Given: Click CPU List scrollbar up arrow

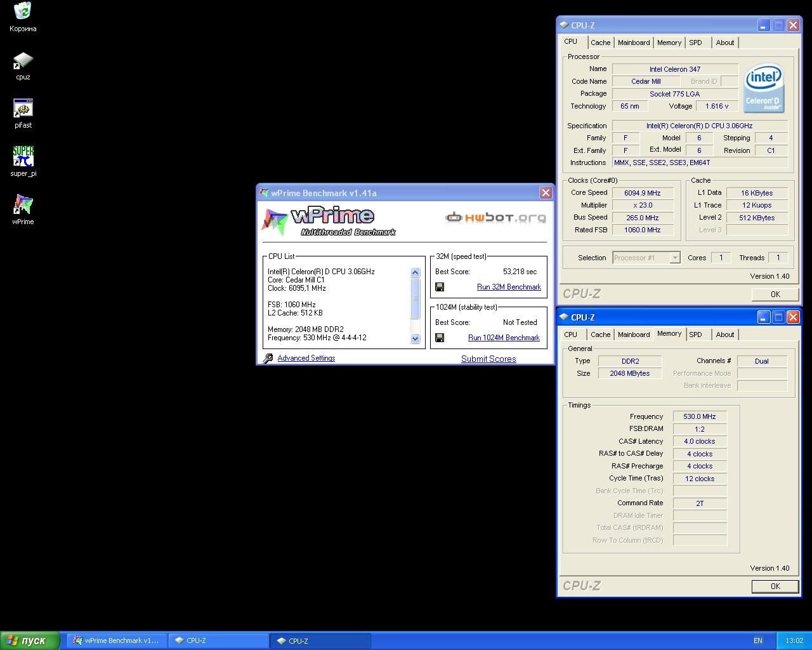Looking at the screenshot, I should pyautogui.click(x=416, y=272).
